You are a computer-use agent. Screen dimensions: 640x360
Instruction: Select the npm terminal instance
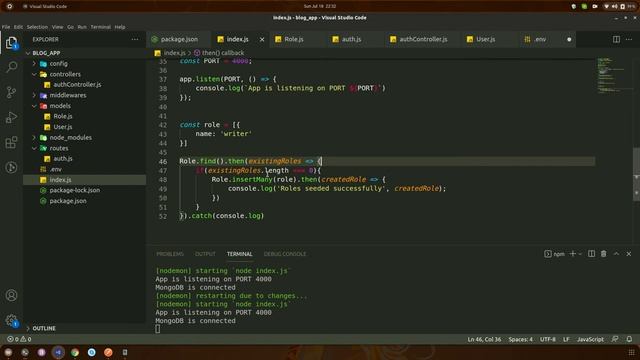tap(554, 254)
